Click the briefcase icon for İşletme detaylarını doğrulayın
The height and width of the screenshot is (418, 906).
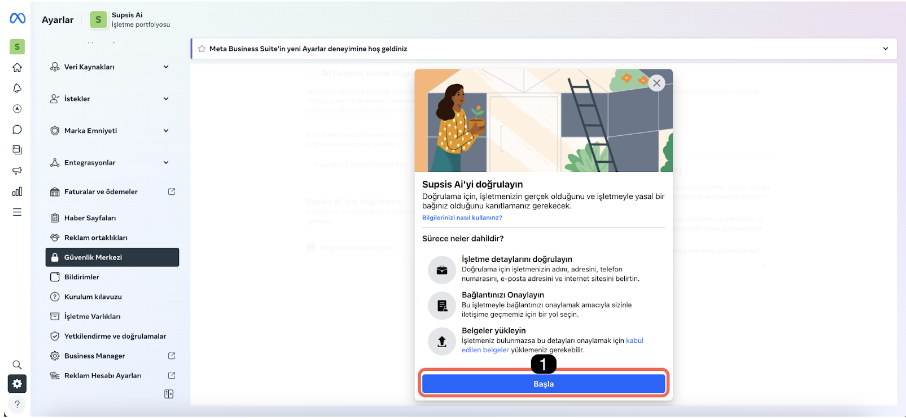tap(441, 270)
